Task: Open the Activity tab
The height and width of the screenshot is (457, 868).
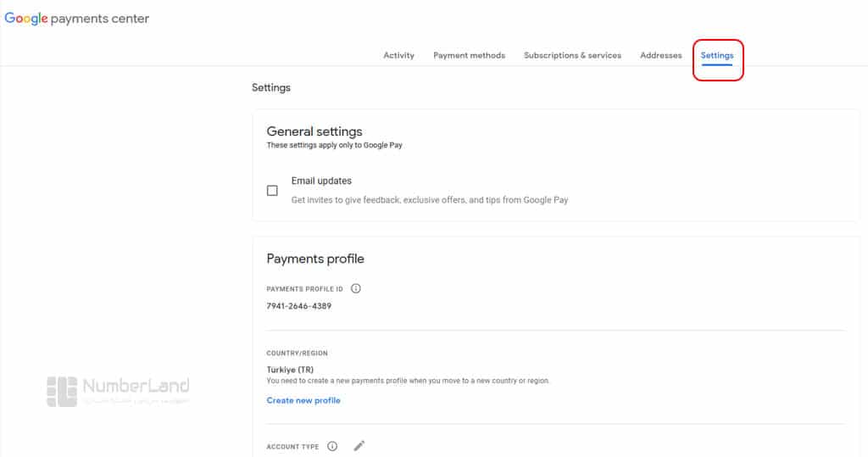Action: click(x=398, y=55)
